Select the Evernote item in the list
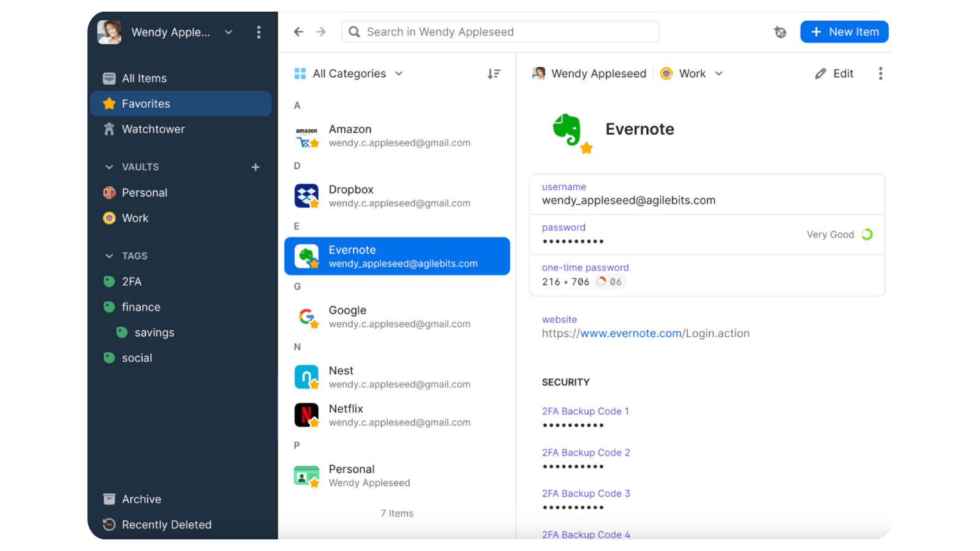The image size is (980, 551). pos(397,256)
